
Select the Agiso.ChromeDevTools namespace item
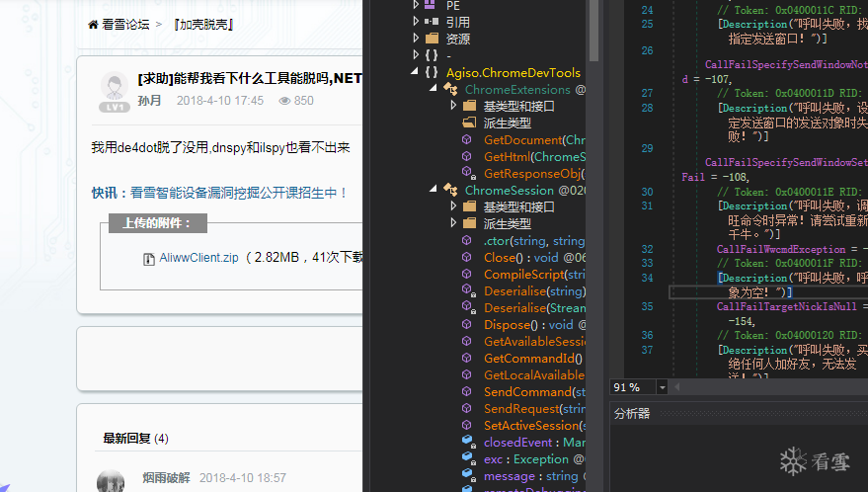tap(513, 72)
